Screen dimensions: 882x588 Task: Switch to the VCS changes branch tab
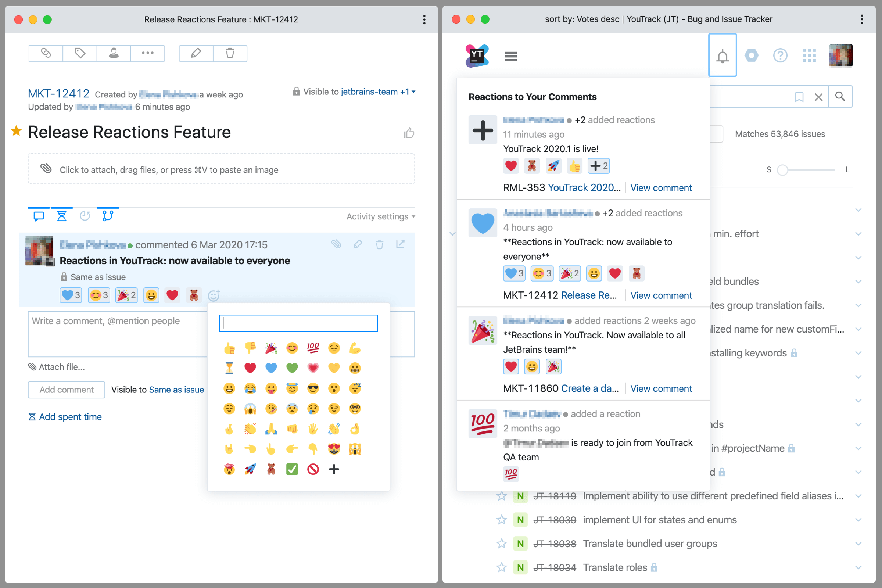(108, 216)
